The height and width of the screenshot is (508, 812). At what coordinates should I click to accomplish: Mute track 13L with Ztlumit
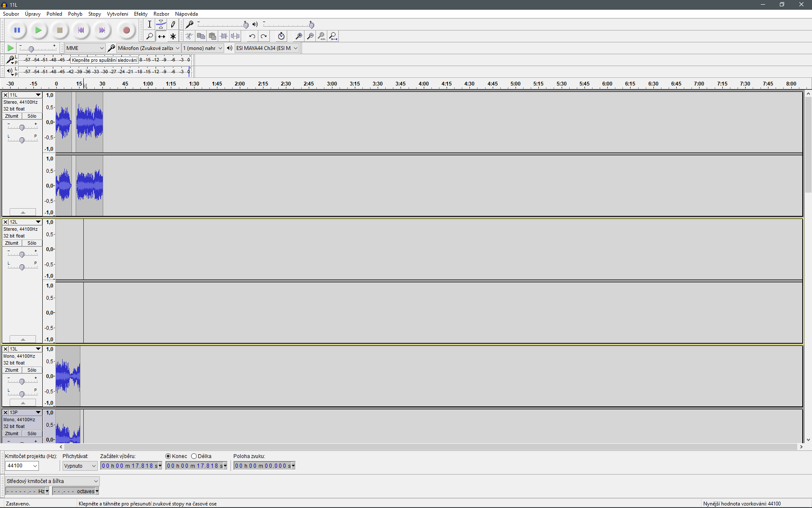tap(12, 370)
